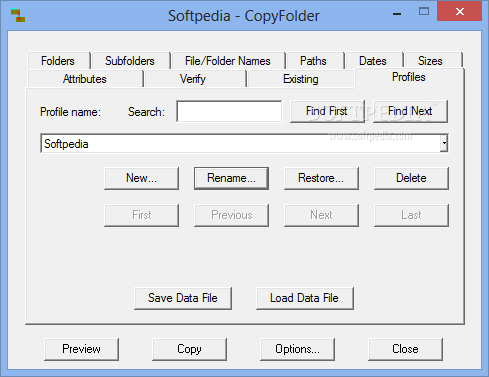The width and height of the screenshot is (489, 377).
Task: Expand the profile name dropdown arrow
Action: point(444,143)
